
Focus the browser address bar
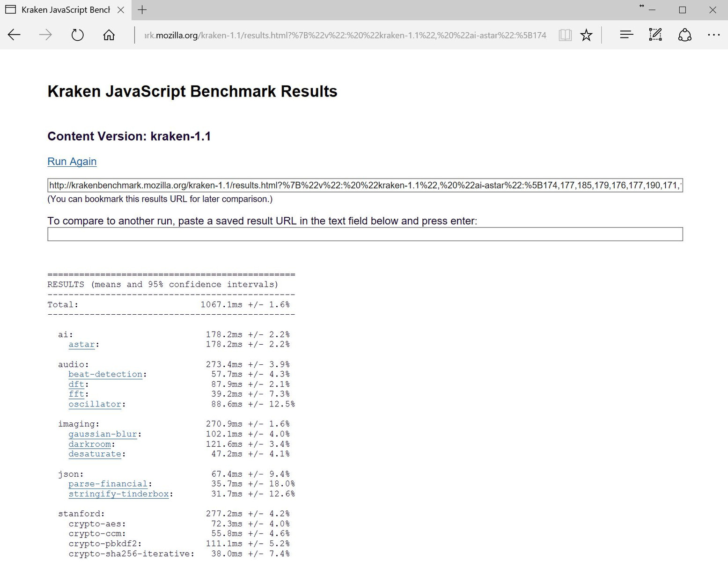coord(345,35)
